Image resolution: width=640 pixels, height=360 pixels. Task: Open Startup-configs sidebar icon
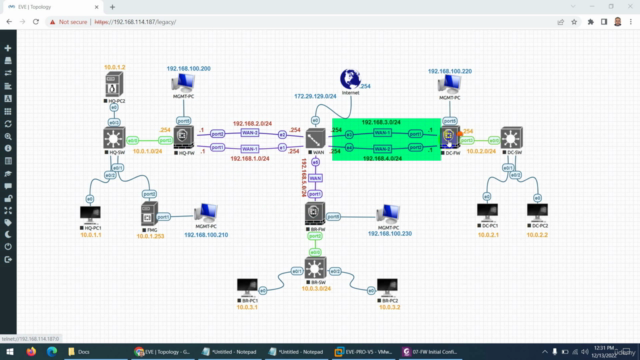pyautogui.click(x=8, y=86)
